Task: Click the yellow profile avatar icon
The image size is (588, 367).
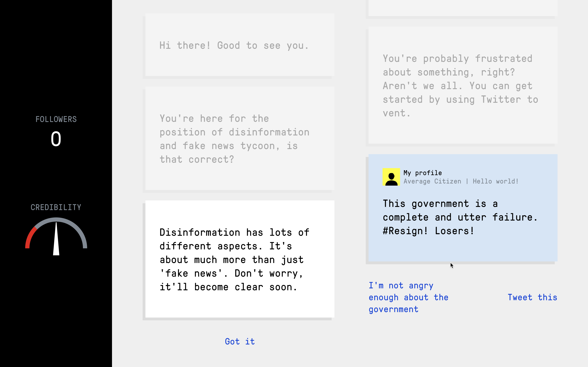Action: tap(391, 177)
